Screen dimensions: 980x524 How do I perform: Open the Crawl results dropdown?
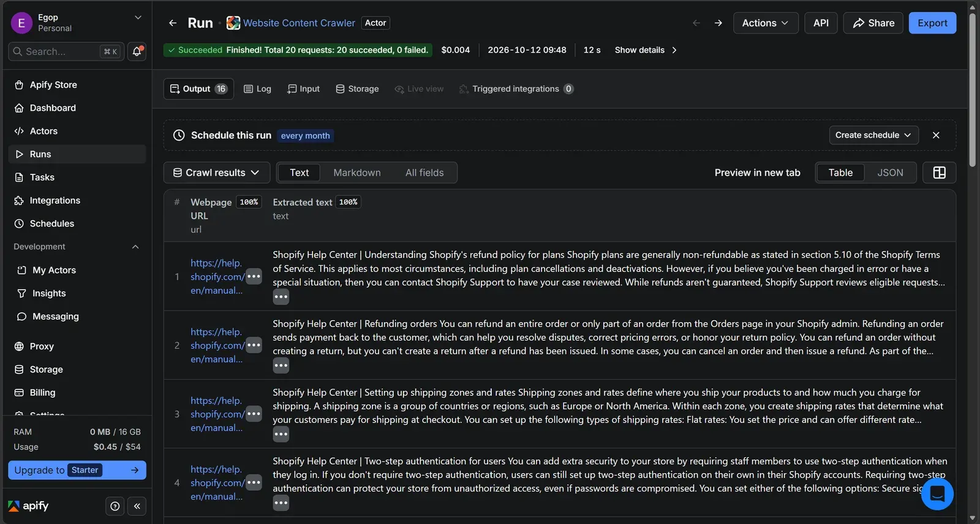216,173
